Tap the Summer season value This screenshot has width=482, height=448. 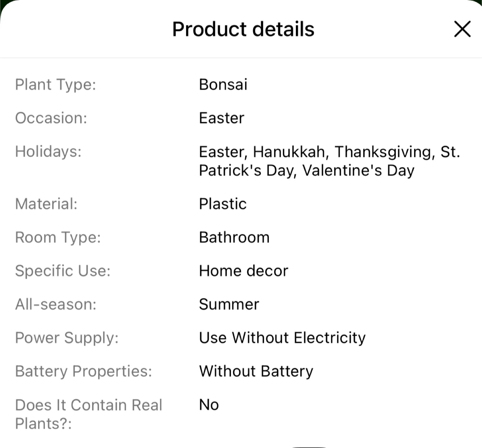(x=229, y=304)
